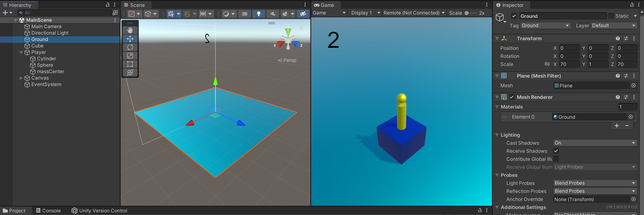Click the Hierarchy panel lock icon
644x215 pixels.
tap(108, 5)
